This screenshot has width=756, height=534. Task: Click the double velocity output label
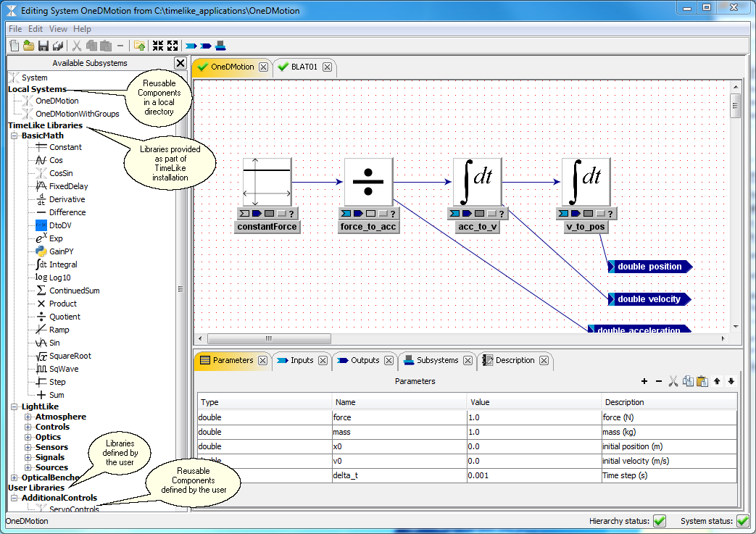click(x=649, y=299)
